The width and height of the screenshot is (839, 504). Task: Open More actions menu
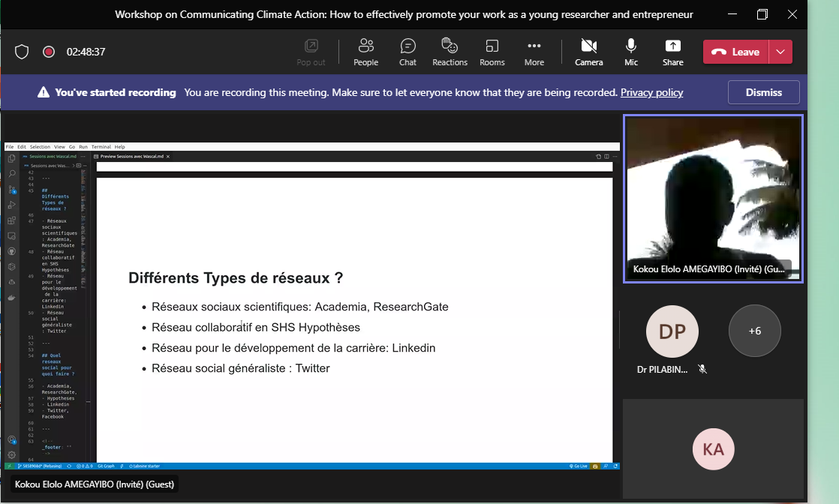tap(534, 52)
